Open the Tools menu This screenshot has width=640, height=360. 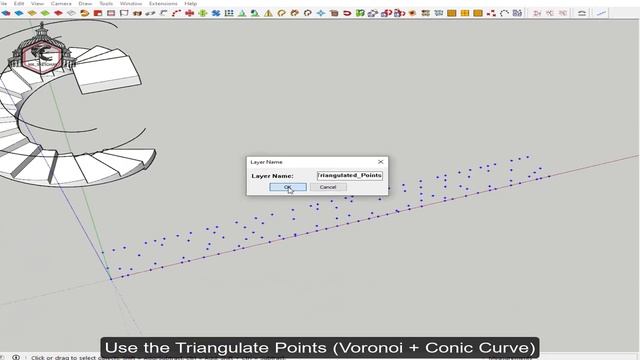coord(106,3)
